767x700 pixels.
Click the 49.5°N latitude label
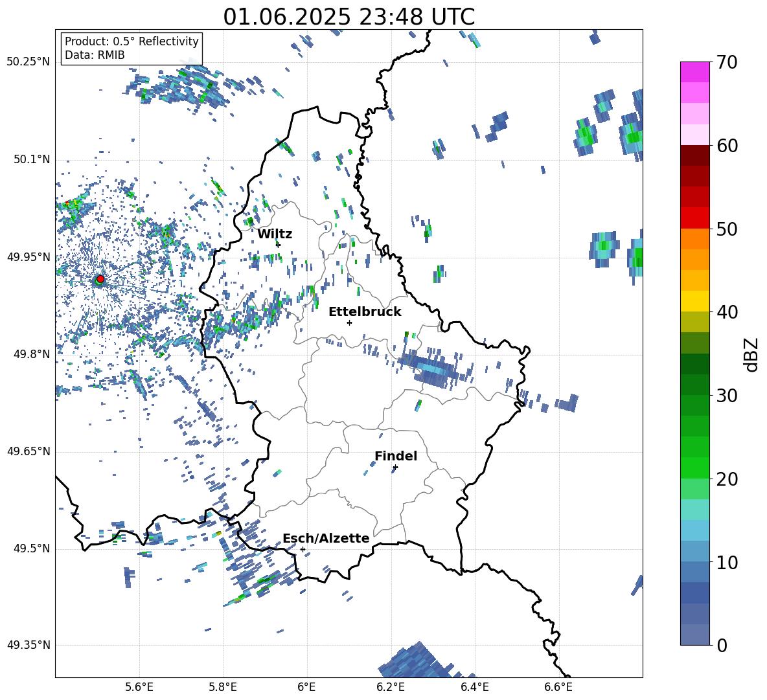pos(32,548)
